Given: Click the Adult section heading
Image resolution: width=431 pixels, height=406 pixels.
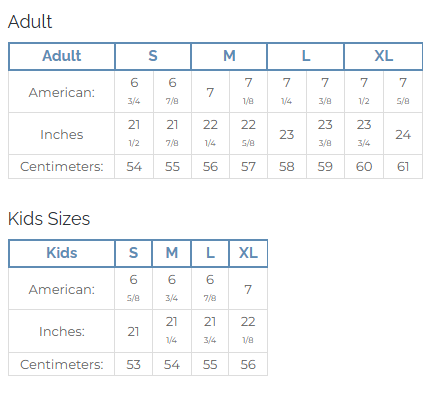Looking at the screenshot, I should click(30, 22).
